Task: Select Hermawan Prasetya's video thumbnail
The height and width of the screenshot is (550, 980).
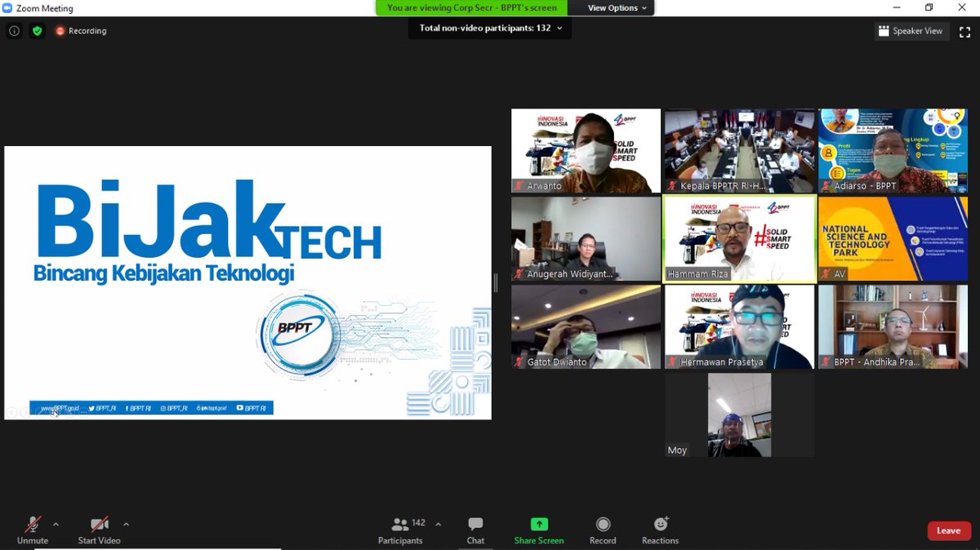Action: pyautogui.click(x=739, y=326)
